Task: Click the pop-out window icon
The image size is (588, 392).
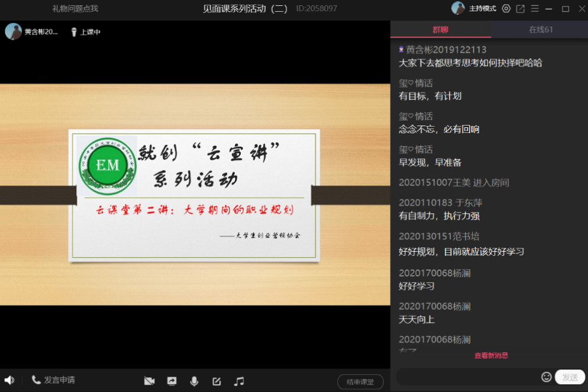Action: [x=521, y=8]
